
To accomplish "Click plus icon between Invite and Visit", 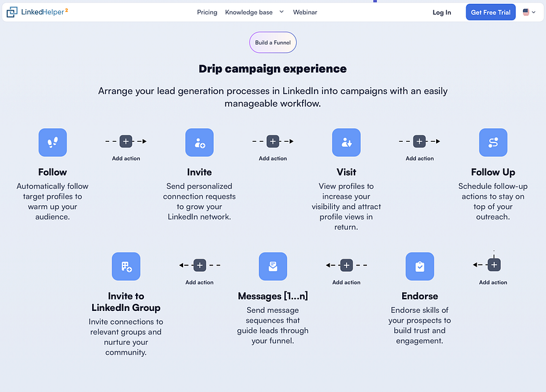I will pyautogui.click(x=273, y=141).
